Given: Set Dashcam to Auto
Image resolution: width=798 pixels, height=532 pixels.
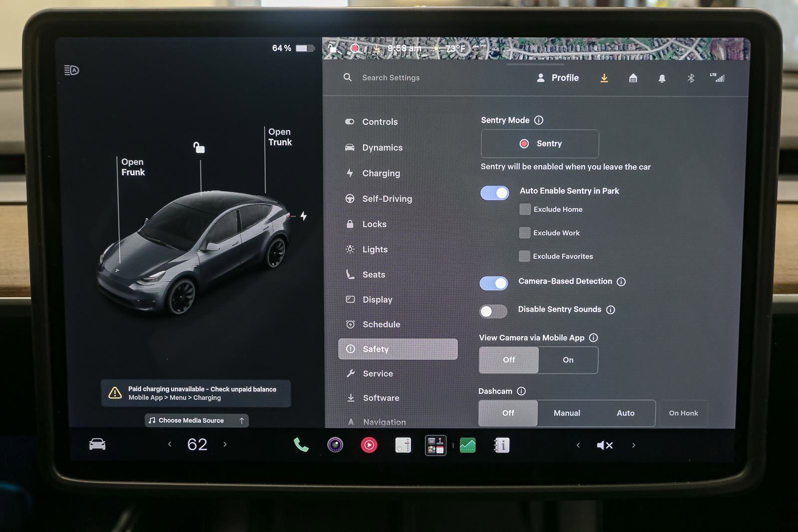Looking at the screenshot, I should pyautogui.click(x=625, y=413).
